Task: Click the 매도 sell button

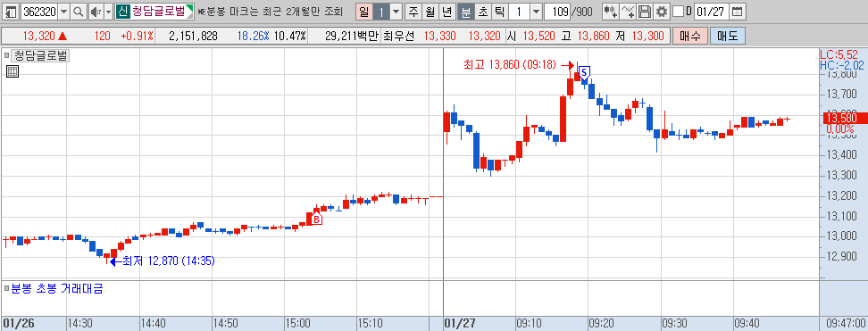Action: tap(728, 37)
